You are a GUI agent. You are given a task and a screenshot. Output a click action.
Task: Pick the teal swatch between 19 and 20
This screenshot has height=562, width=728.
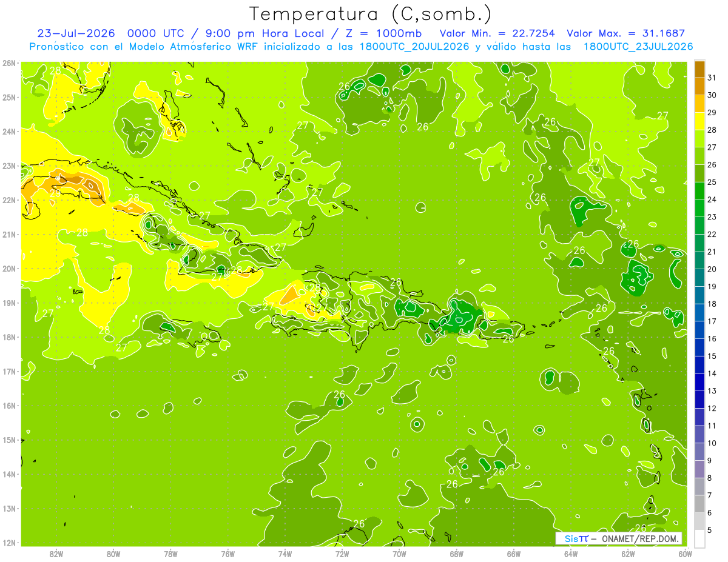(x=699, y=278)
